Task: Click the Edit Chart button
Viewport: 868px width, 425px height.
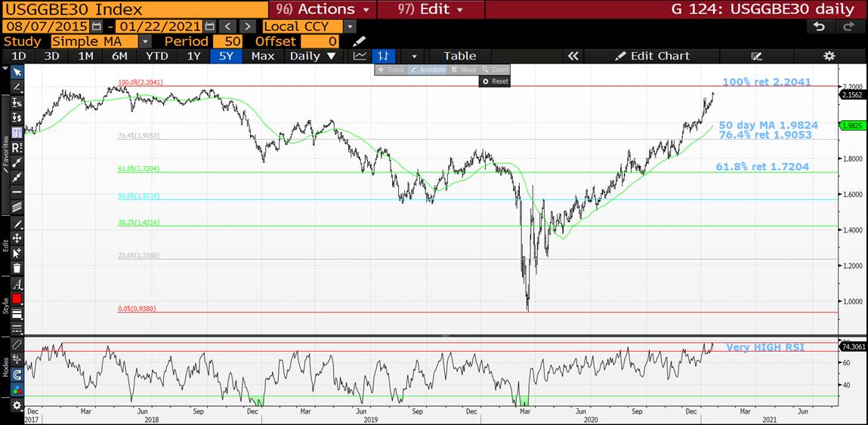Action: point(652,56)
